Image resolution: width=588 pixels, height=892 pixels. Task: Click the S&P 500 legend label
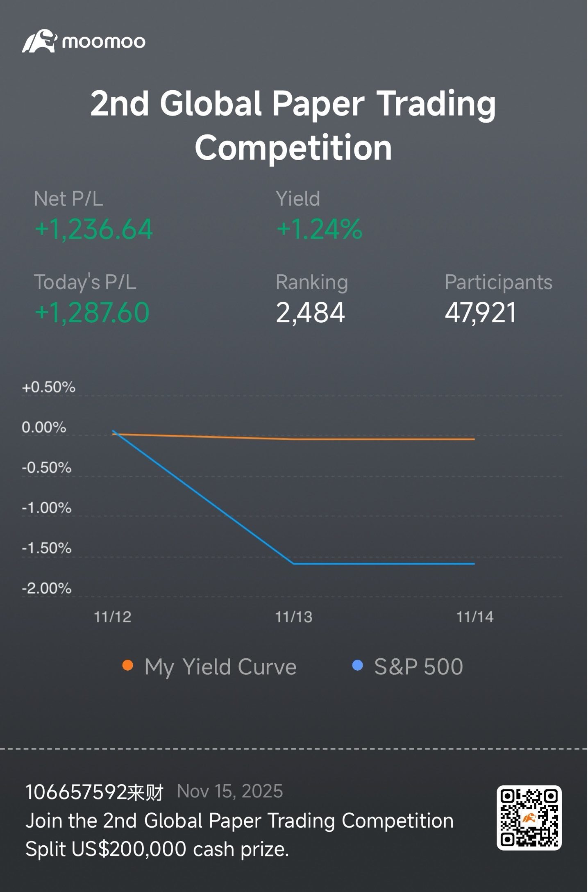tap(418, 667)
